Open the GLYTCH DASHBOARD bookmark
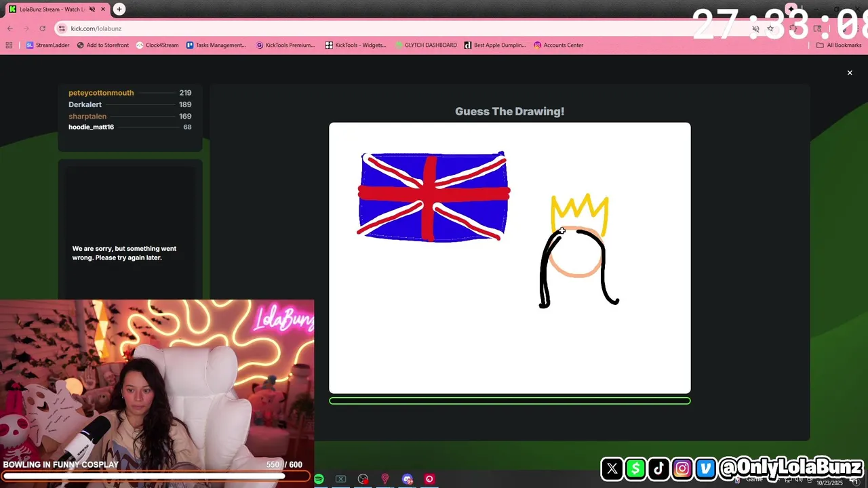Screen dimensions: 868x488 [426, 45]
